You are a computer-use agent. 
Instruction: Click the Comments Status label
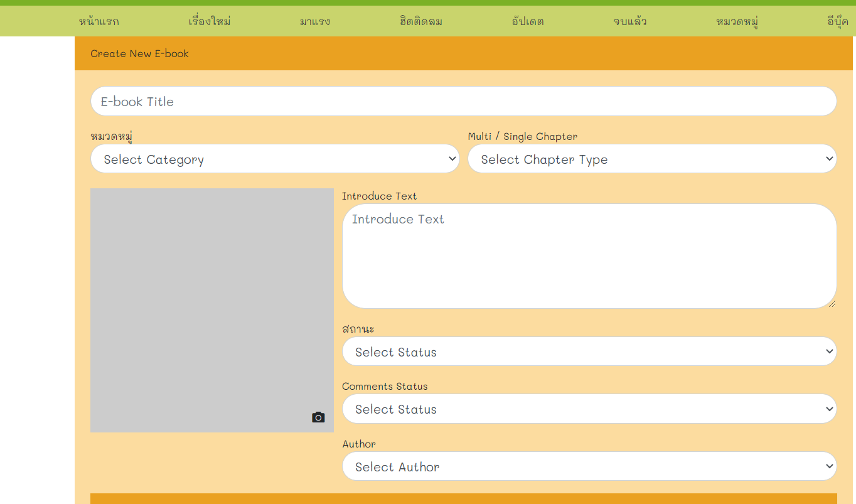coord(385,386)
